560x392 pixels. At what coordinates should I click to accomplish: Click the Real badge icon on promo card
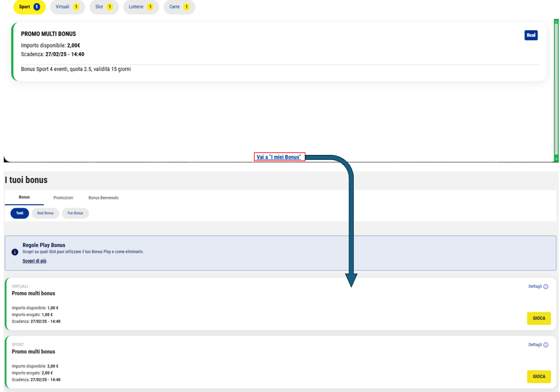pyautogui.click(x=531, y=35)
